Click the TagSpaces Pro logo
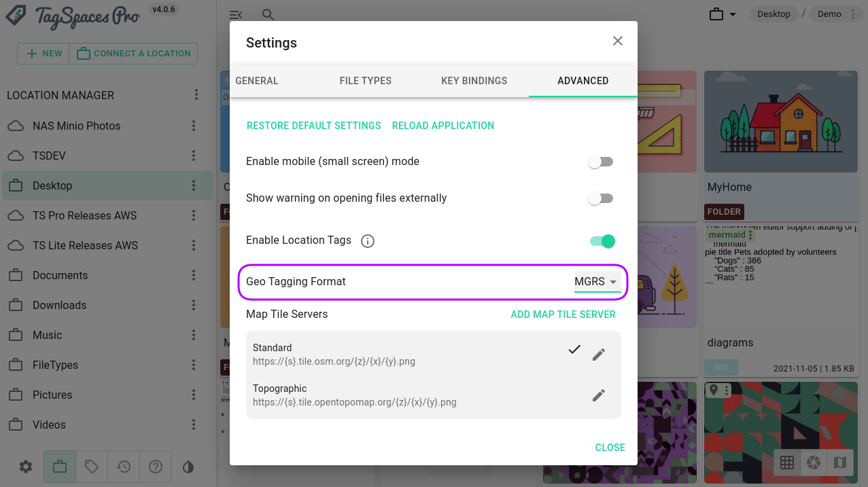868x487 pixels. pyautogui.click(x=68, y=16)
